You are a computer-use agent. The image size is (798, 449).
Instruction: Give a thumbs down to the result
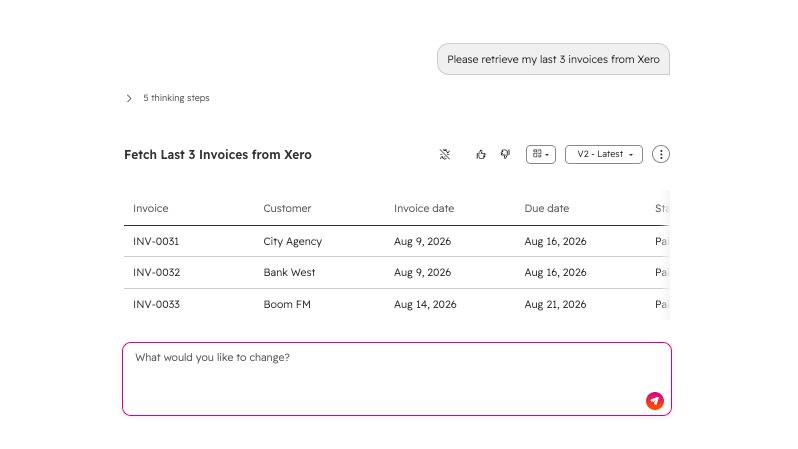[x=505, y=154]
